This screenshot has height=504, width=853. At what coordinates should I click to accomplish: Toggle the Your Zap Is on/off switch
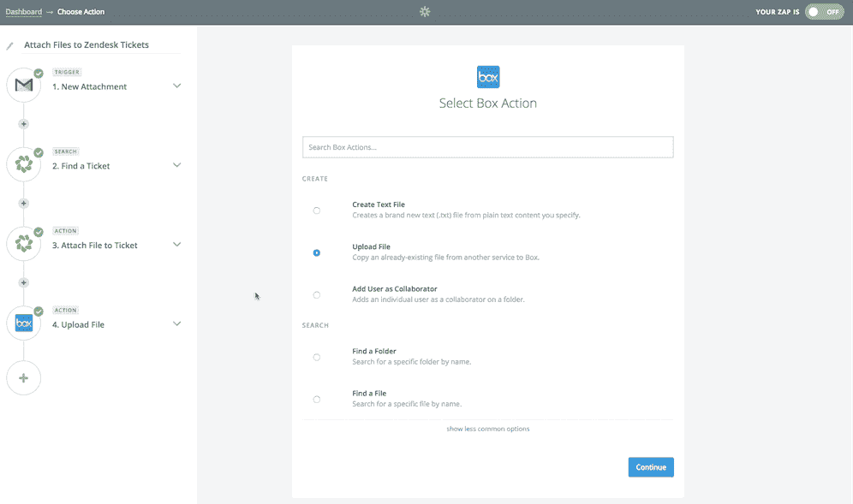click(x=824, y=11)
